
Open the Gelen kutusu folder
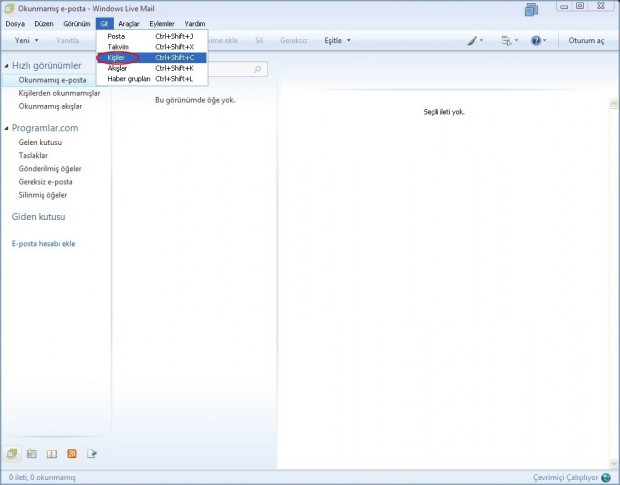pos(40,142)
